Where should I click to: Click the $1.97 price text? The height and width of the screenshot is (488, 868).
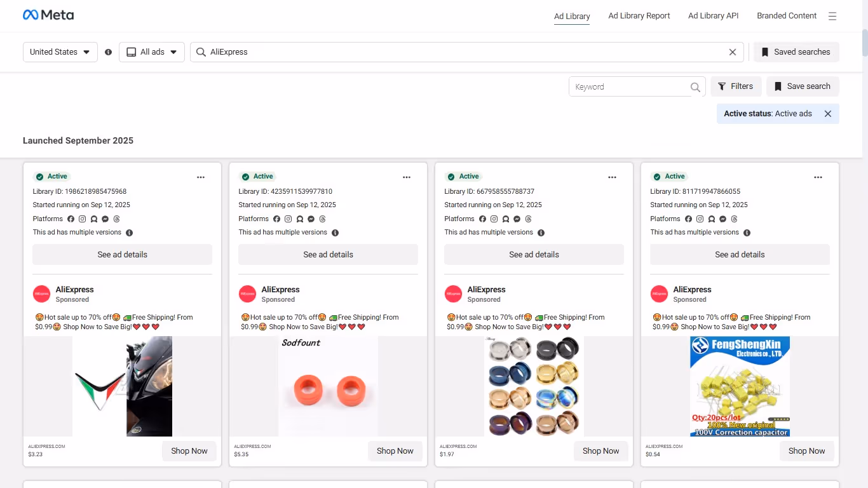[447, 455]
